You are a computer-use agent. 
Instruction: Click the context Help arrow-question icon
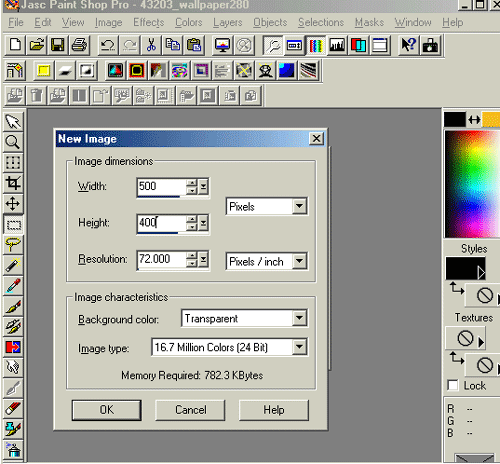click(408, 45)
